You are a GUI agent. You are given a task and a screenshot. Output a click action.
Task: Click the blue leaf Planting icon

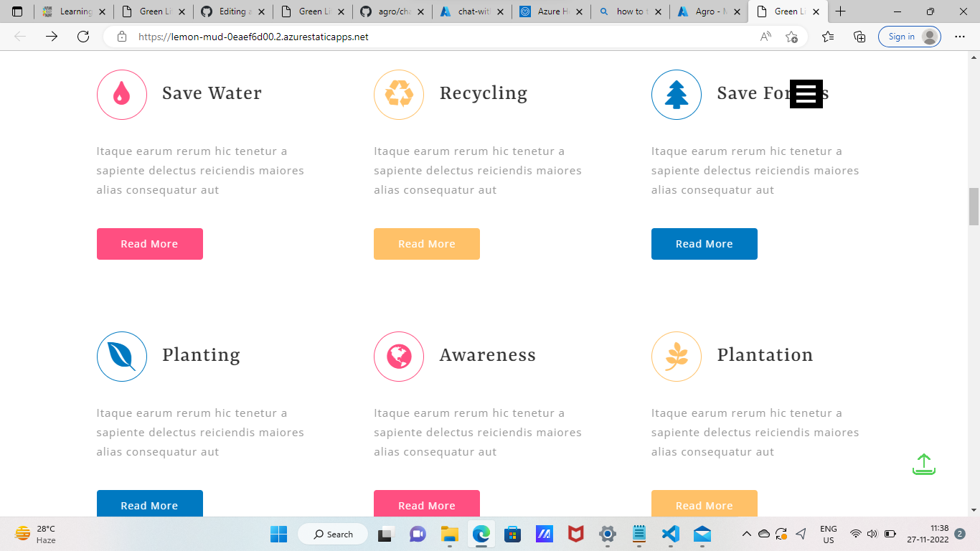click(x=121, y=356)
